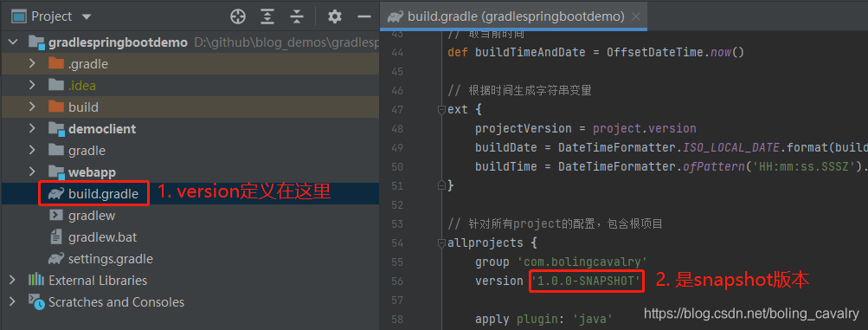The height and width of the screenshot is (330, 868).
Task: Select opened file locate target icon
Action: [x=237, y=16]
